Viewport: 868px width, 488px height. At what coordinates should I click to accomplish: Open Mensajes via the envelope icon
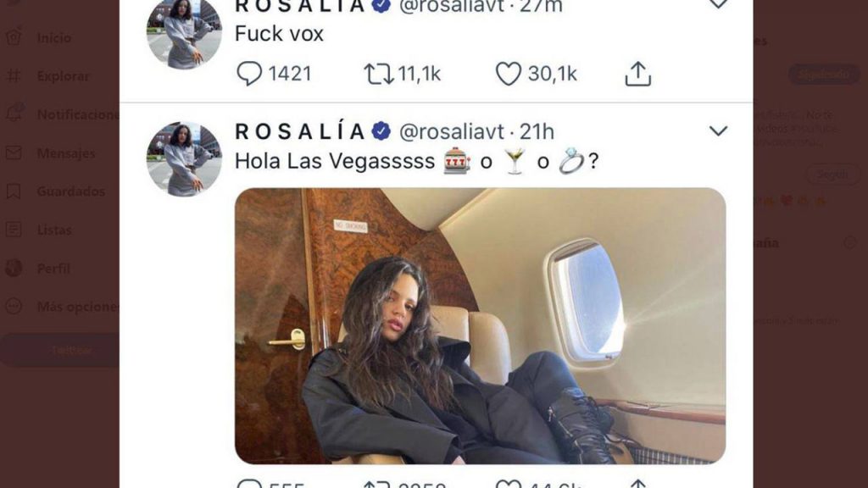(14, 152)
